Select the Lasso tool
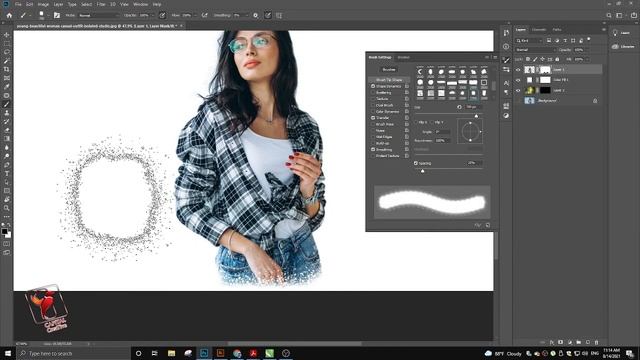This screenshot has height=360, width=640. click(x=7, y=52)
